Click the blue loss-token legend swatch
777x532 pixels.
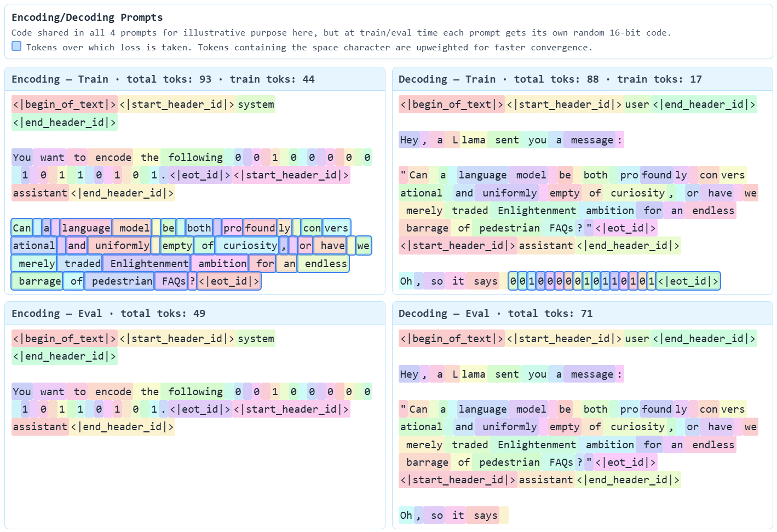[x=16, y=47]
